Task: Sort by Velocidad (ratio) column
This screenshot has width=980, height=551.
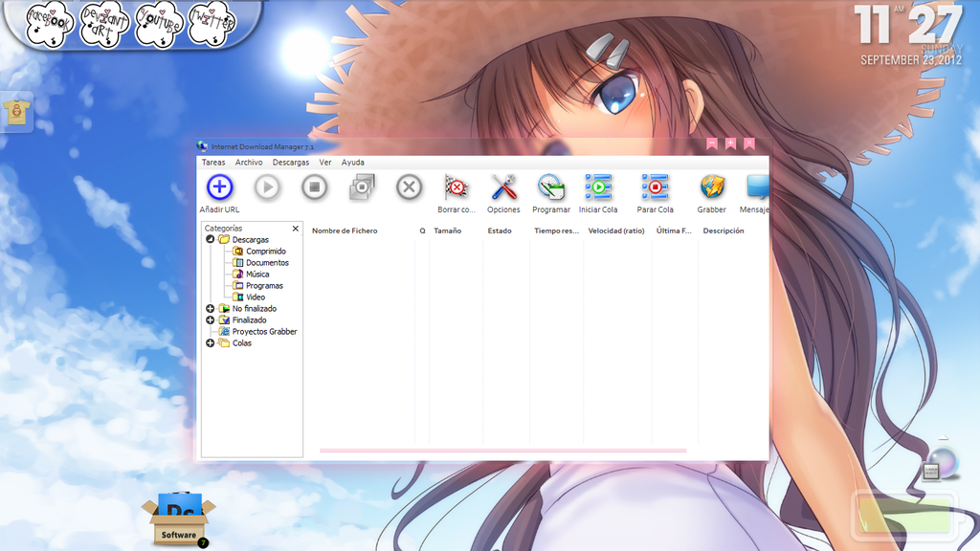Action: tap(616, 231)
